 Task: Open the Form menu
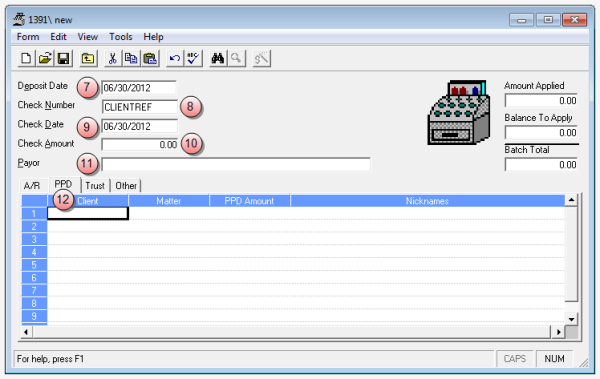click(28, 37)
